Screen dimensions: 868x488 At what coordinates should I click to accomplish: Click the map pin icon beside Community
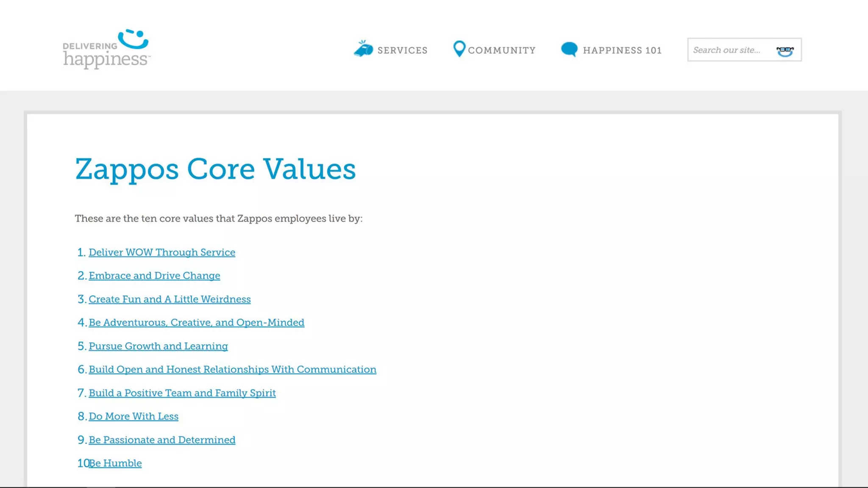tap(459, 49)
